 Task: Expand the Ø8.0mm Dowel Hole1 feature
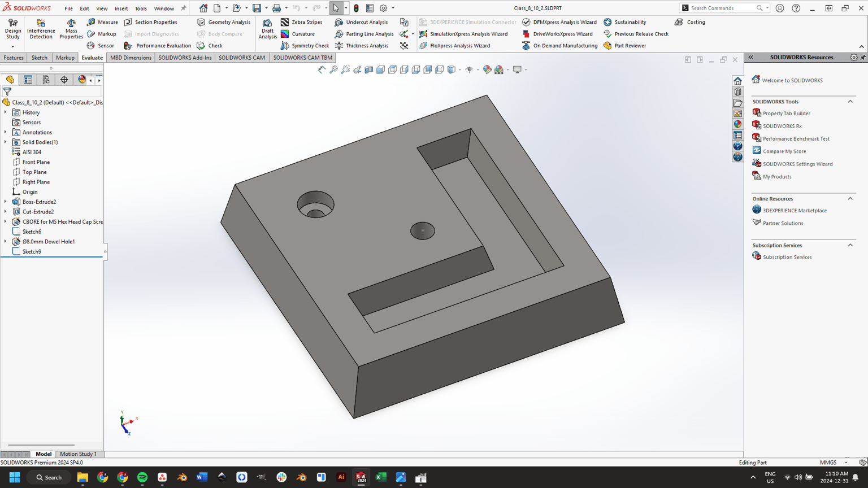coord(6,241)
